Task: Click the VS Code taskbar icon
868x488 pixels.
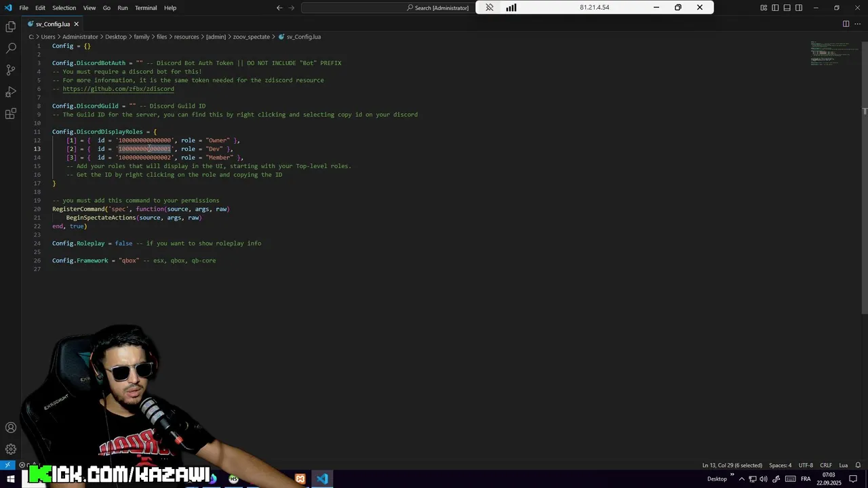Action: click(x=322, y=479)
